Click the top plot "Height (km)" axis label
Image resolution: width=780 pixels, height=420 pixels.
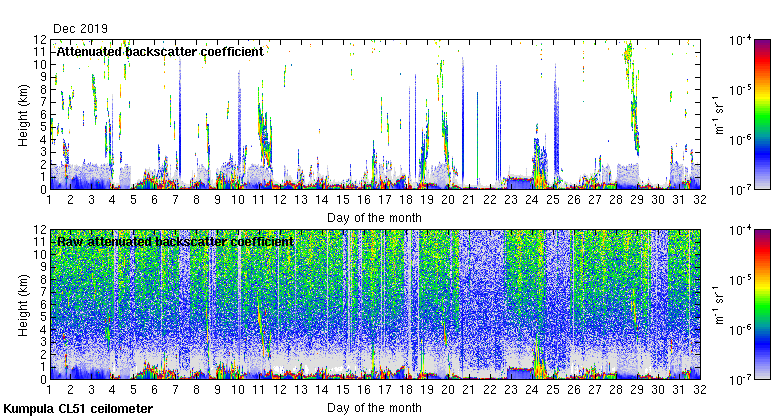click(23, 115)
